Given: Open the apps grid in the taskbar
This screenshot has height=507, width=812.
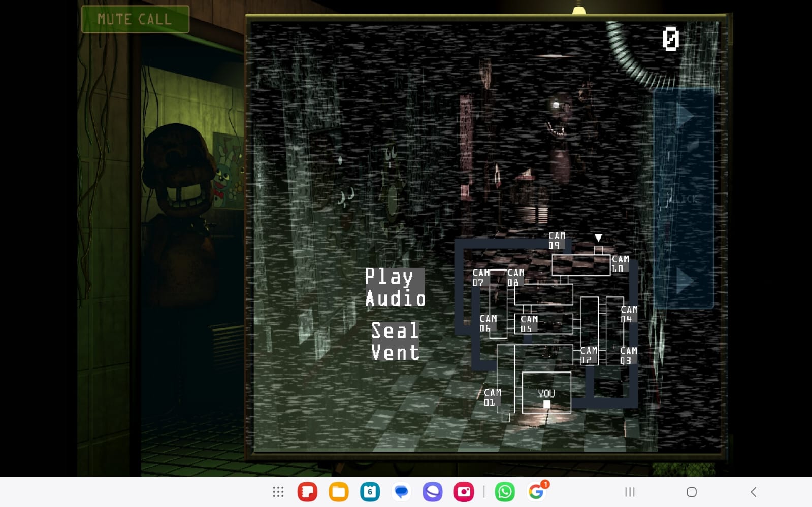Looking at the screenshot, I should coord(278,492).
